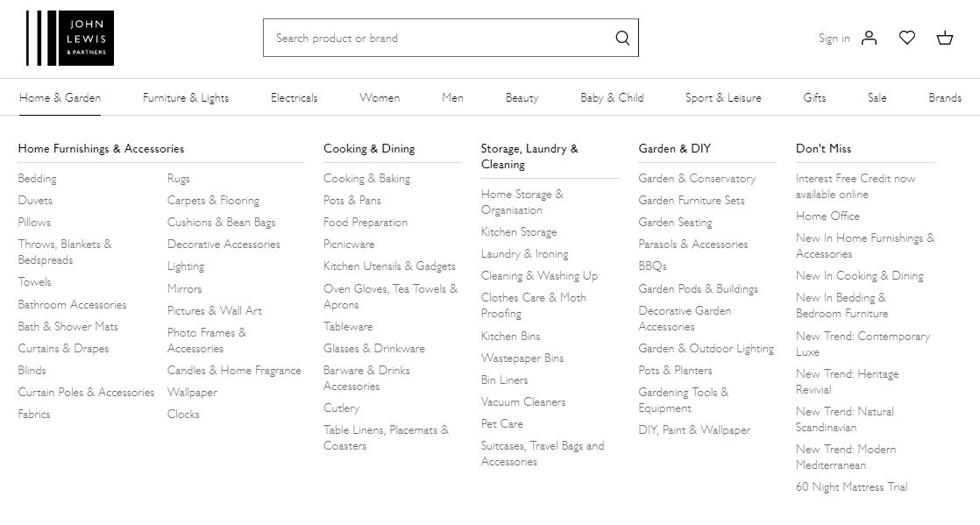Open Pots & Planters
Image resolution: width=980 pixels, height=525 pixels.
point(675,371)
